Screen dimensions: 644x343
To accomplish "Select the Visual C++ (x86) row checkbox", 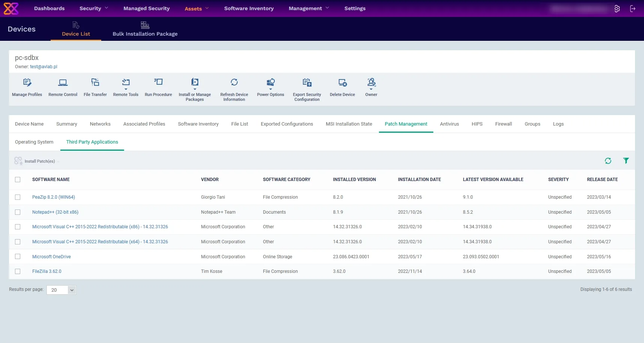I will (18, 227).
